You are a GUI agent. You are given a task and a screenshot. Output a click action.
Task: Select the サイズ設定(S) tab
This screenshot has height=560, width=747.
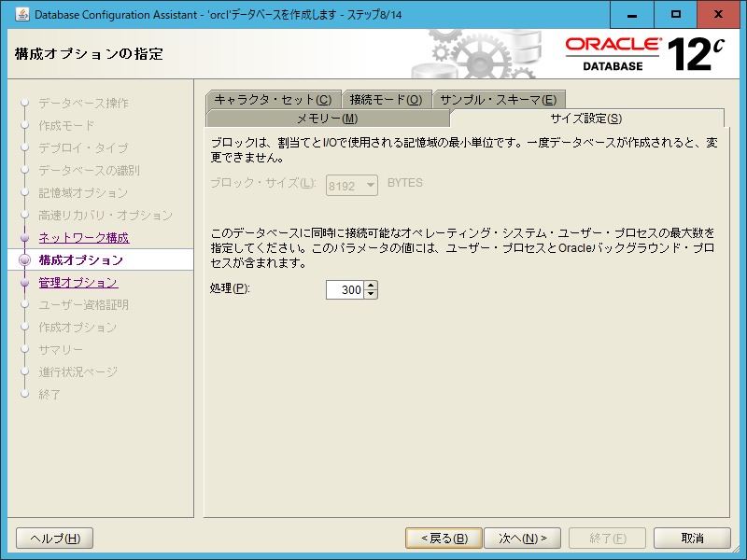click(586, 119)
